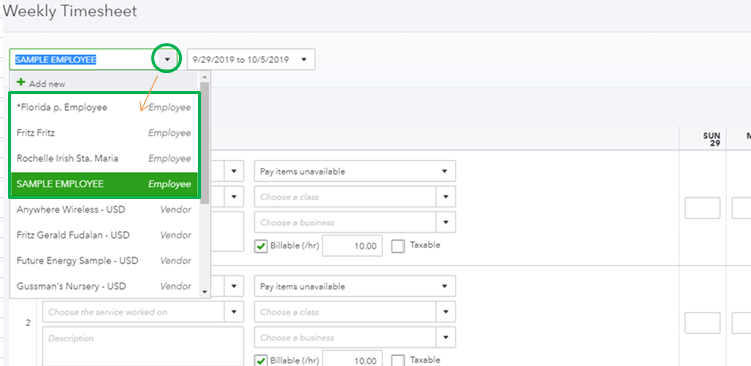
Task: Toggle row 2's Taxable checkbox
Action: pyautogui.click(x=398, y=361)
